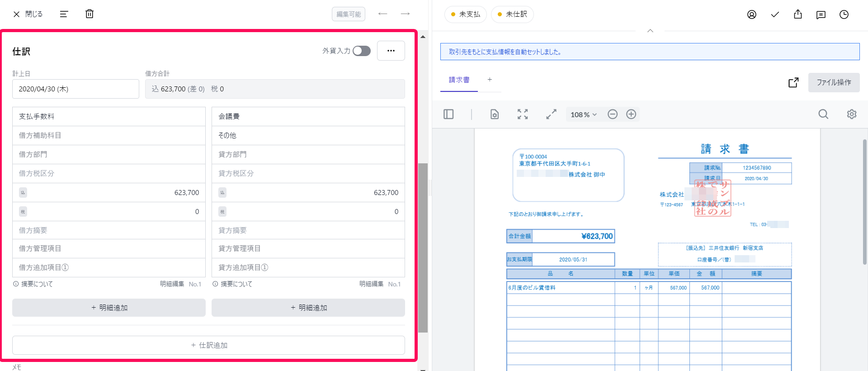
Task: Click the ファイル操作 button
Action: click(834, 82)
